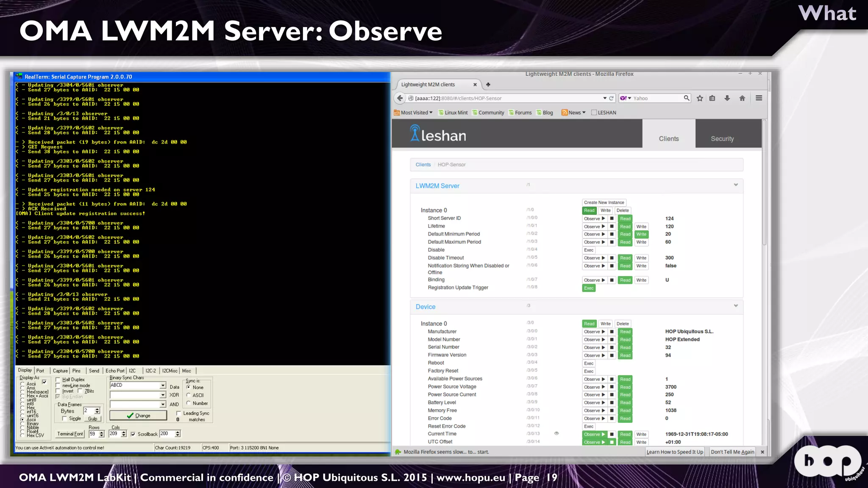
Task: Open a new tab with plus icon
Action: tap(488, 85)
